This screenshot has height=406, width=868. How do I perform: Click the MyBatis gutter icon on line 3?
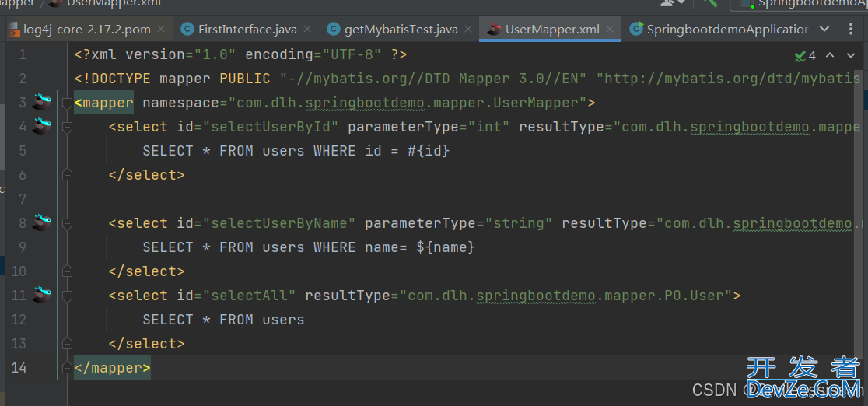coord(41,103)
